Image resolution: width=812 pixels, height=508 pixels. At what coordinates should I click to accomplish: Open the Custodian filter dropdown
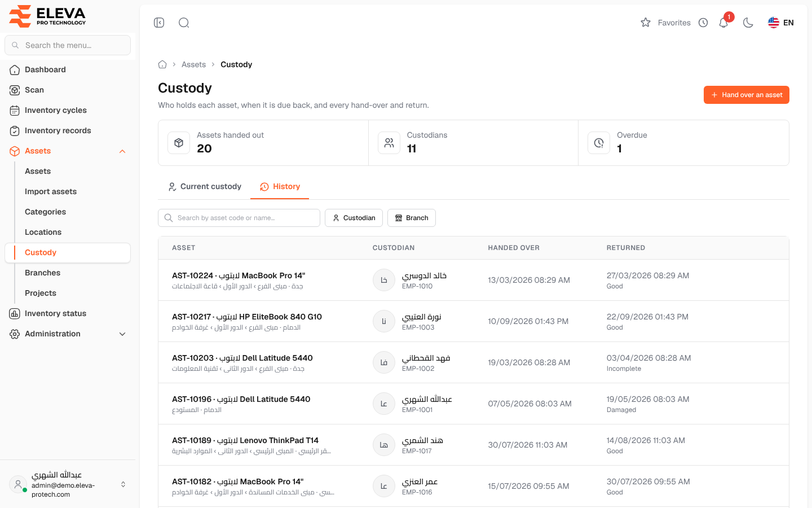click(354, 218)
